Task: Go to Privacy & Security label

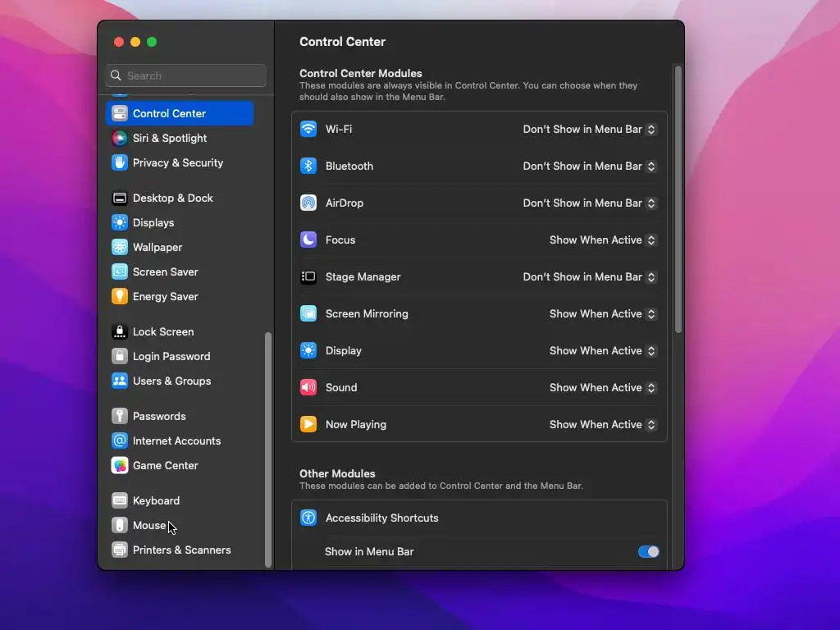Action: (x=178, y=163)
